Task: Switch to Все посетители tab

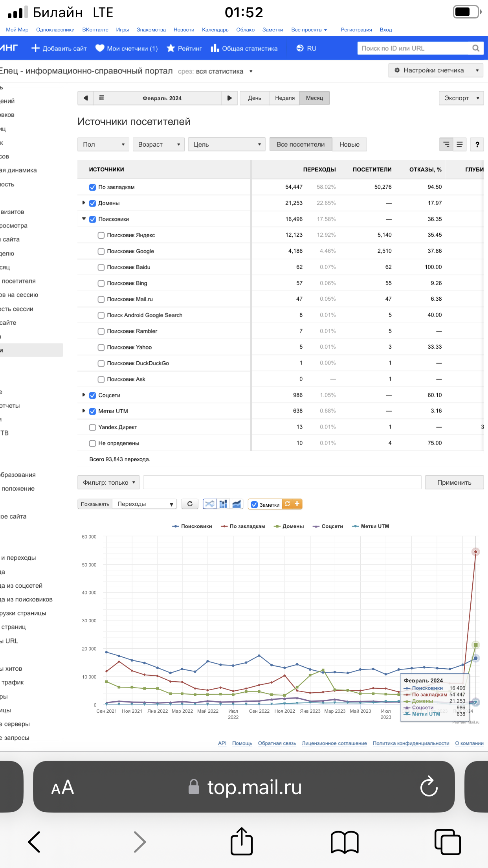Action: point(301,144)
